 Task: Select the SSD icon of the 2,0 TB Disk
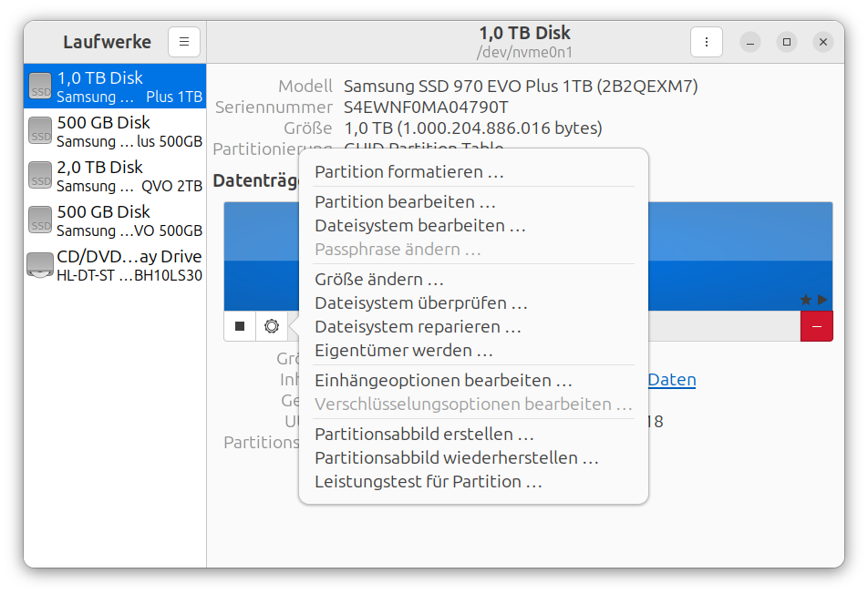[x=40, y=175]
